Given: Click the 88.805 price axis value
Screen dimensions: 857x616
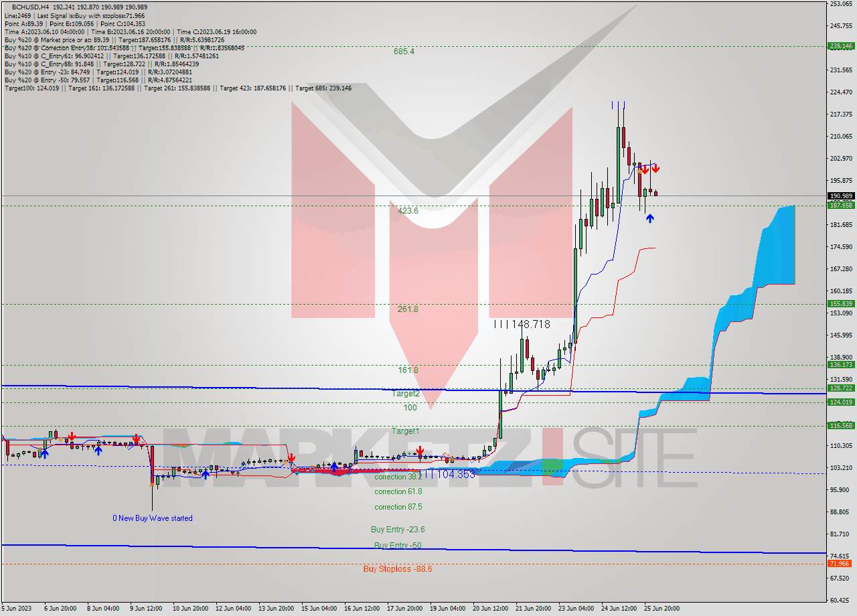Looking at the screenshot, I should pos(841,512).
